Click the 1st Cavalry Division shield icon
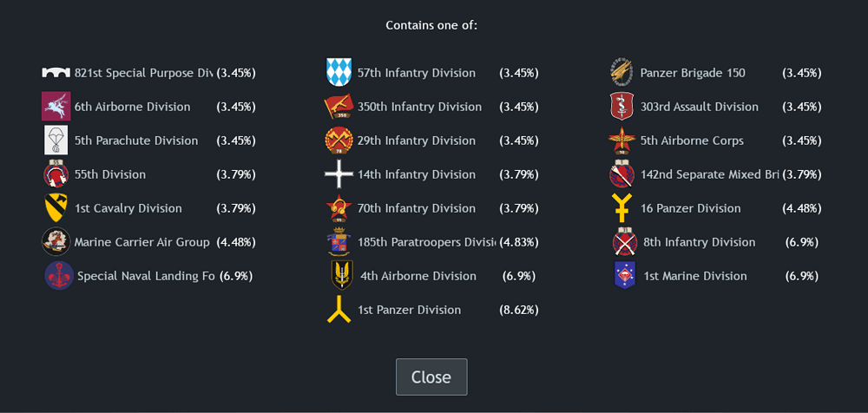Viewport: 868px width, 413px height. (x=56, y=208)
